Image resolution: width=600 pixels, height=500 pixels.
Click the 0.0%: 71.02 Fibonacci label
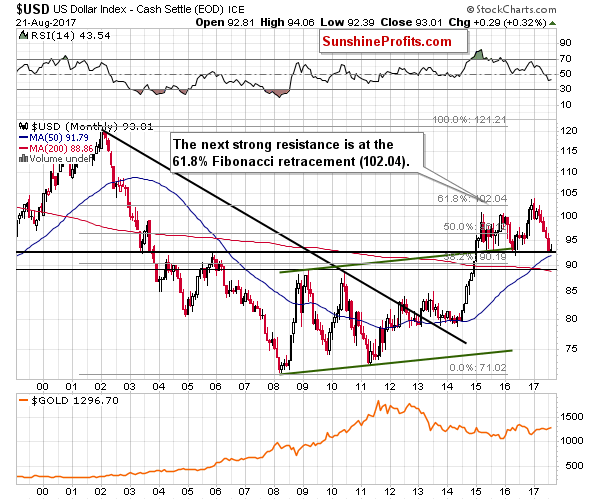[x=478, y=368]
